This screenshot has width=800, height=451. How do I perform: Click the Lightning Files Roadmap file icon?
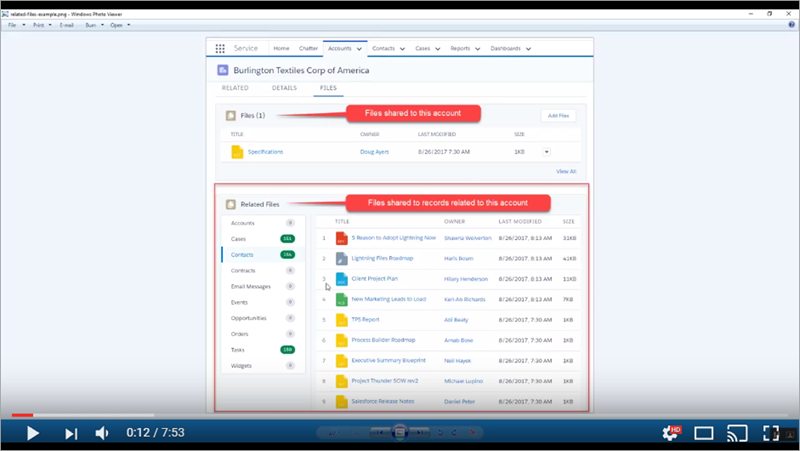(341, 259)
